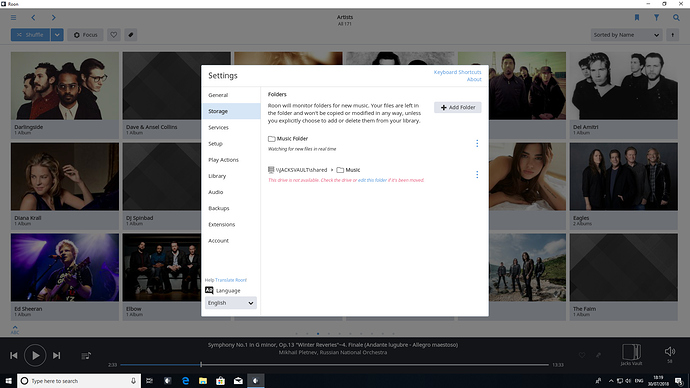Toggle sort direction arrow button
690x388 pixels.
(672, 35)
